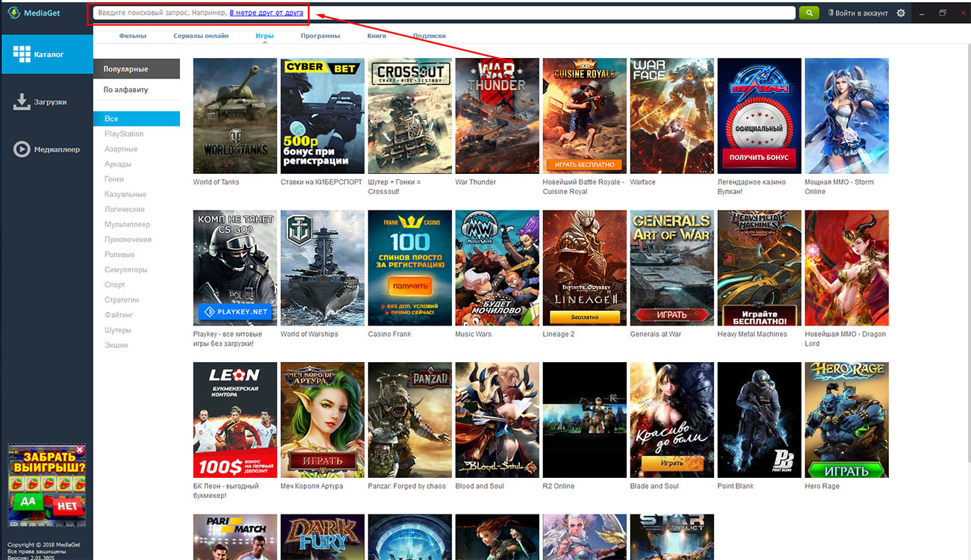
Task: Filter by Казуальные category
Action: pos(125,194)
